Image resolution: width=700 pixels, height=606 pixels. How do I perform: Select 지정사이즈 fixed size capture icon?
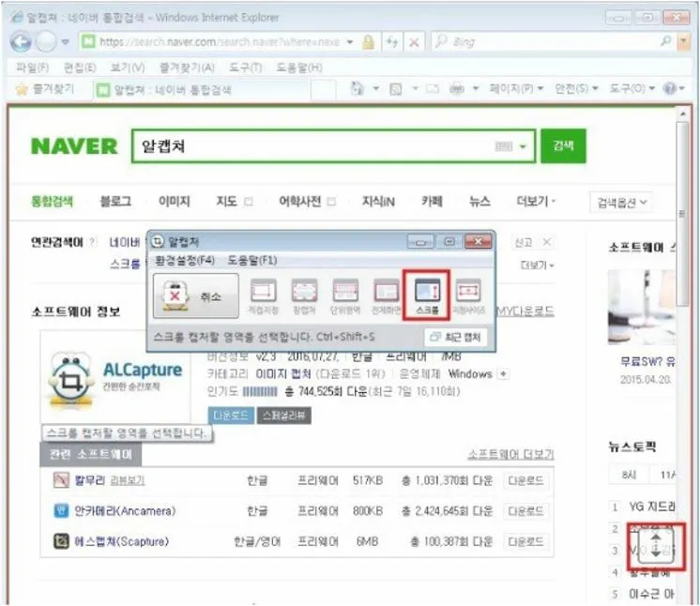coord(468,296)
